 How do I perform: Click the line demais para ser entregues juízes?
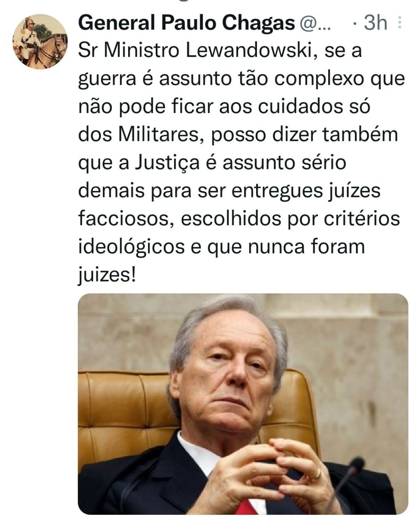(229, 191)
